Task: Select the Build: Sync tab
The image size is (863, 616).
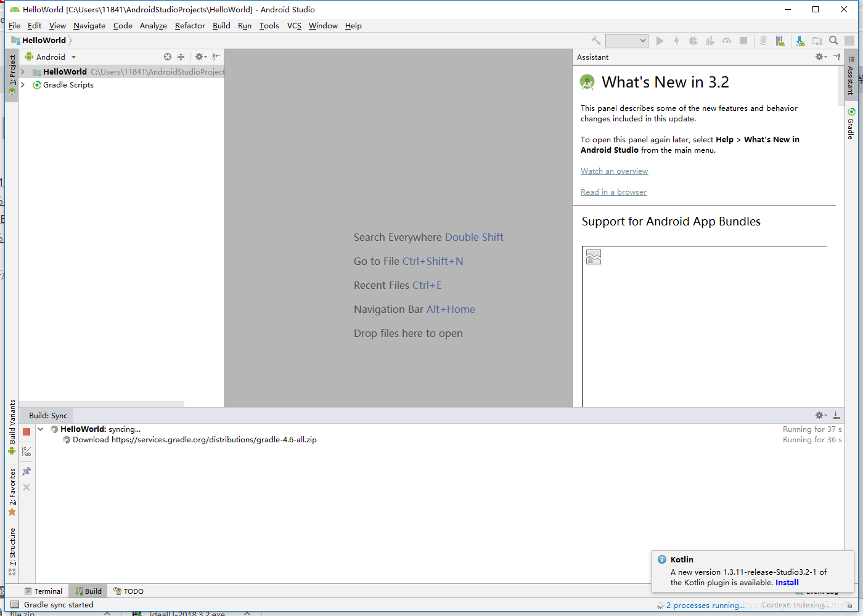Action: pyautogui.click(x=47, y=416)
